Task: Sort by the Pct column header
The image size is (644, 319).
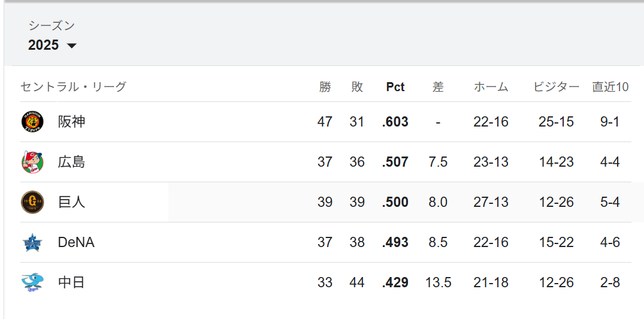Action: [395, 87]
